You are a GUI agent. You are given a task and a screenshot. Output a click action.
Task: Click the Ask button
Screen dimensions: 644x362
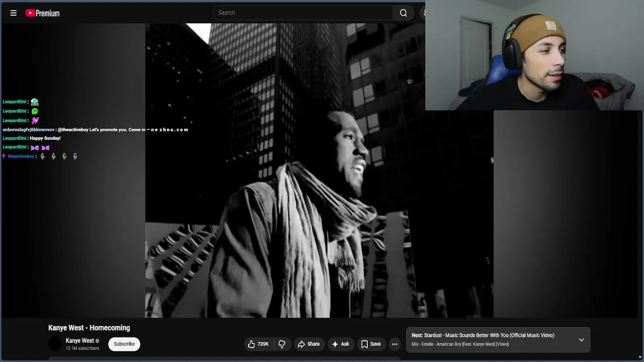(341, 344)
